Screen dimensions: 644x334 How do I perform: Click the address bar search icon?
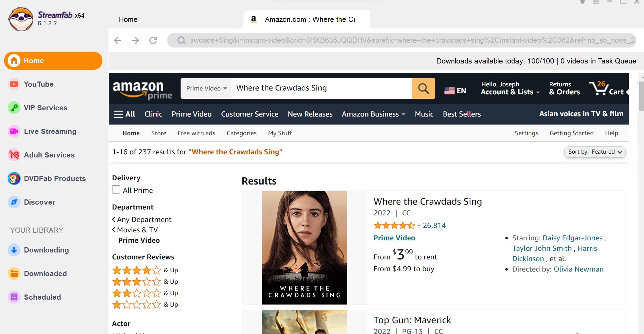point(181,40)
